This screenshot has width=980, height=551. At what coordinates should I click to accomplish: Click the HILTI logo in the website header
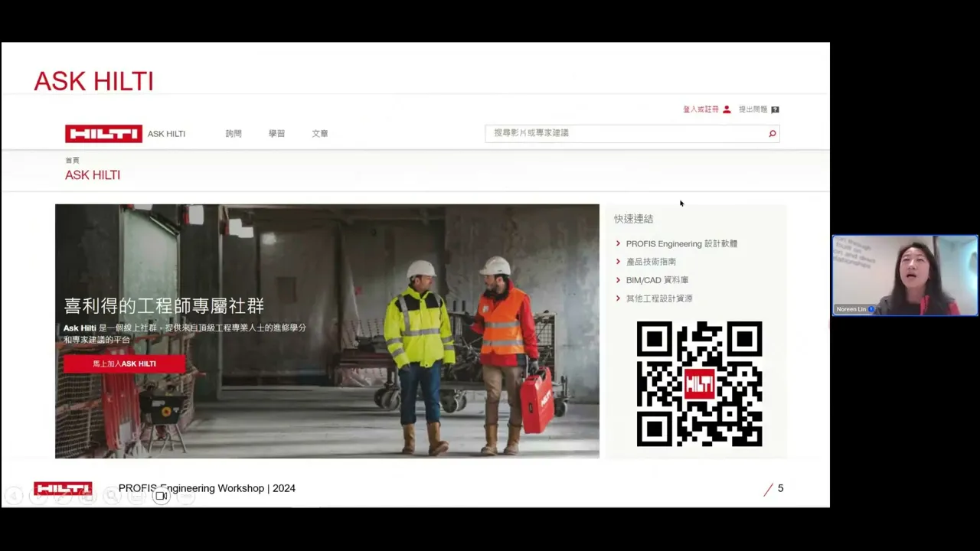(103, 134)
